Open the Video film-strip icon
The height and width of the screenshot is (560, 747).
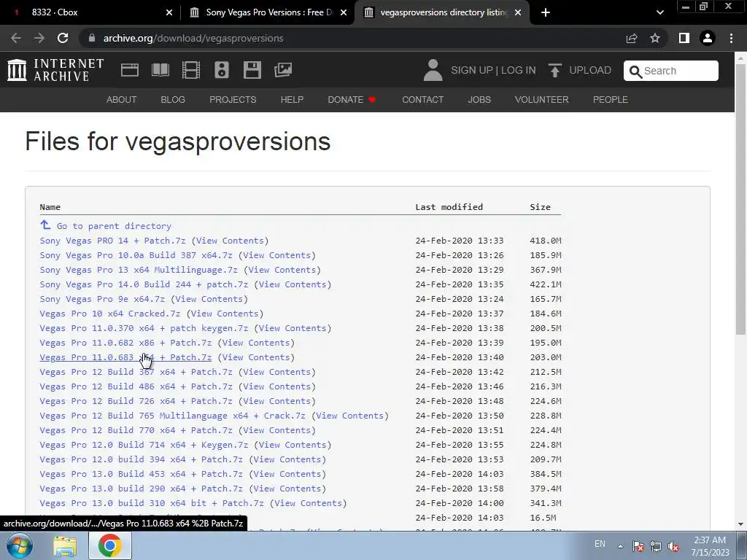point(191,70)
